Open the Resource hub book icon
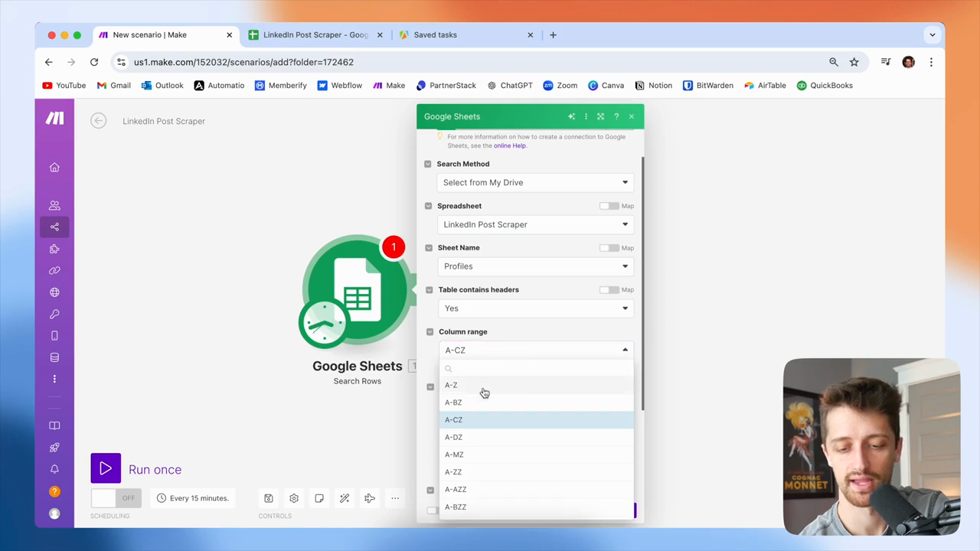 [x=54, y=425]
